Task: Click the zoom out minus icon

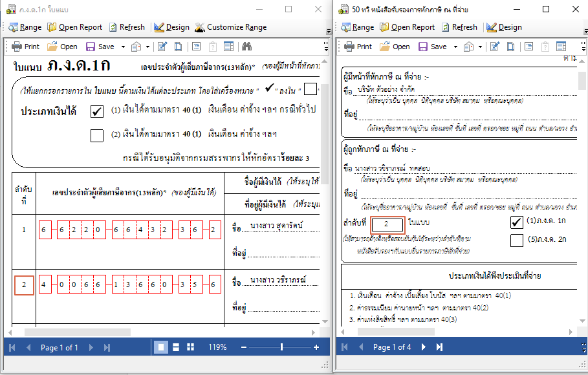Action: click(246, 347)
